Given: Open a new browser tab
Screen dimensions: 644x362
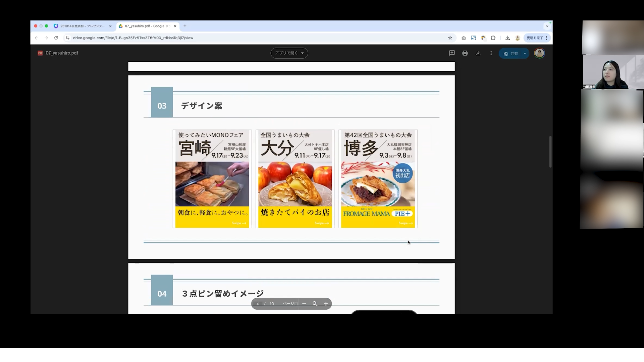Looking at the screenshot, I should pos(185,26).
